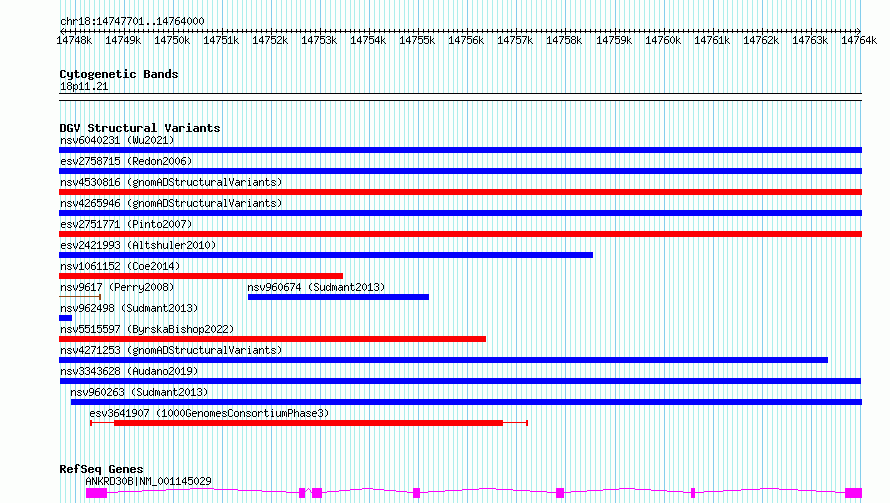Click the nsv6040231 (Wu2021) variant label
This screenshot has width=890, height=503.
(x=117, y=140)
